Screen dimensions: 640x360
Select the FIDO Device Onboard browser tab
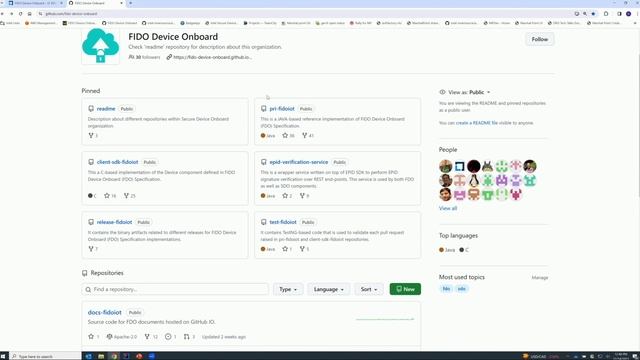[95, 3]
